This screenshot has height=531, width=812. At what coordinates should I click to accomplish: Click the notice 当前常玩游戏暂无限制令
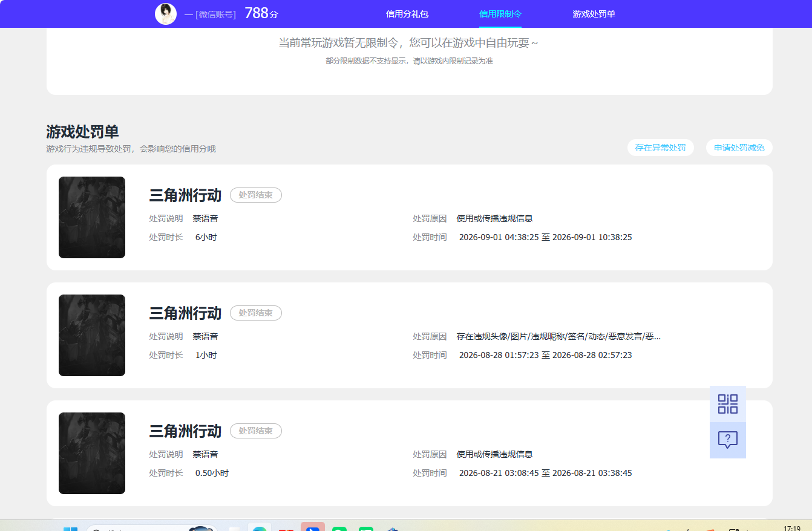click(408, 43)
